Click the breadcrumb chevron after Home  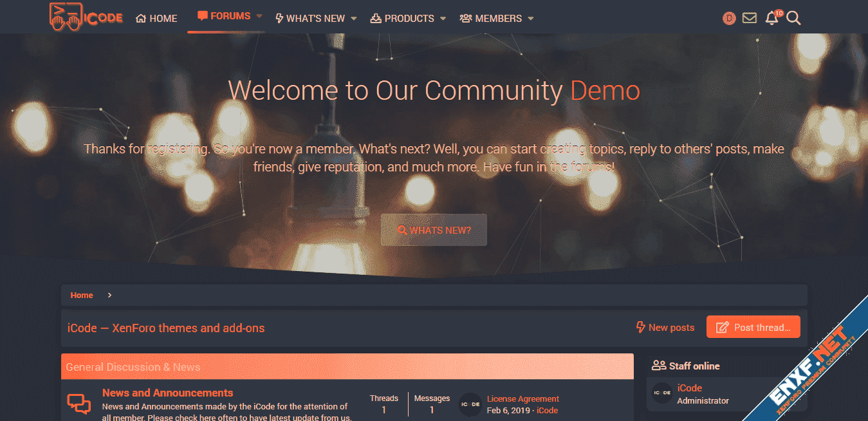(x=110, y=295)
